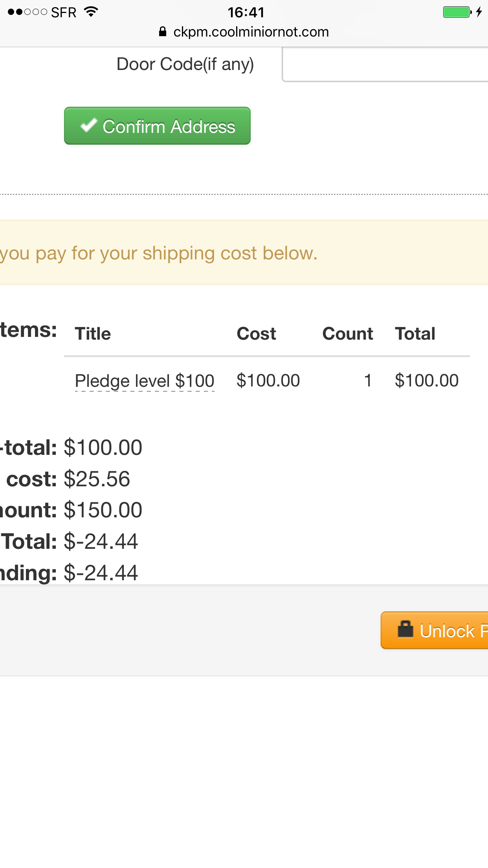Tap the shipping cost notice banner

(x=244, y=253)
